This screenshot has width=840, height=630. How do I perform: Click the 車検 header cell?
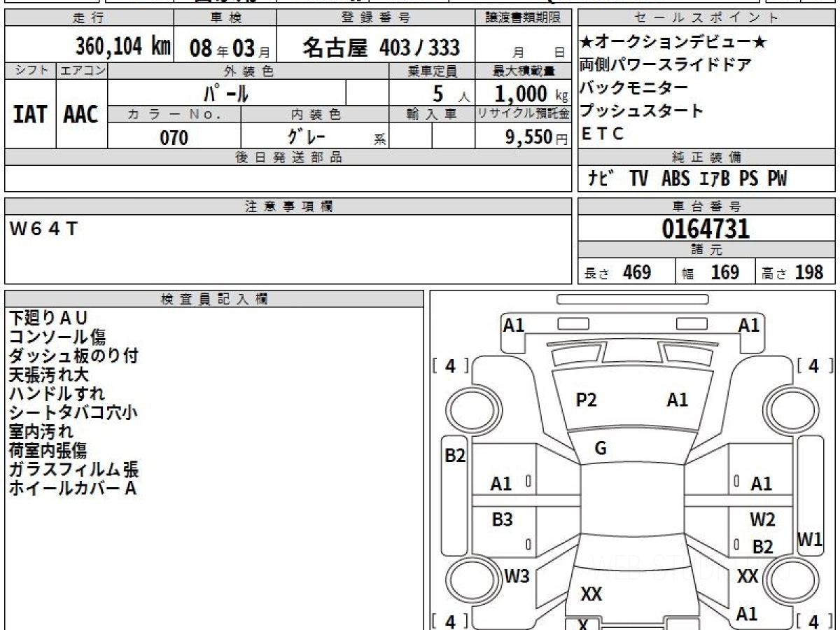(225, 18)
